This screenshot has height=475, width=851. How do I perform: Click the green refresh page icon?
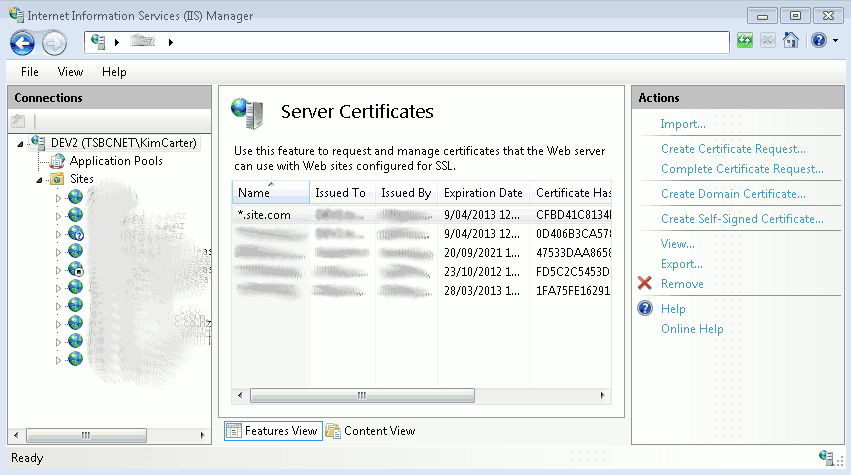pyautogui.click(x=745, y=41)
